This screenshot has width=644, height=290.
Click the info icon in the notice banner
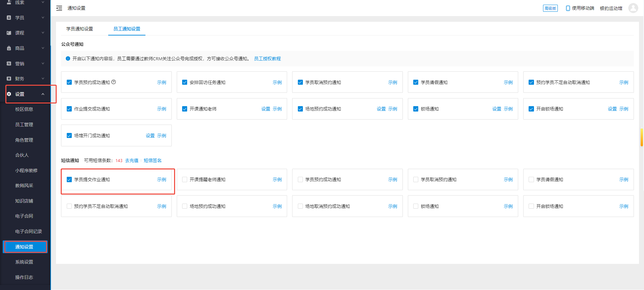(x=68, y=59)
